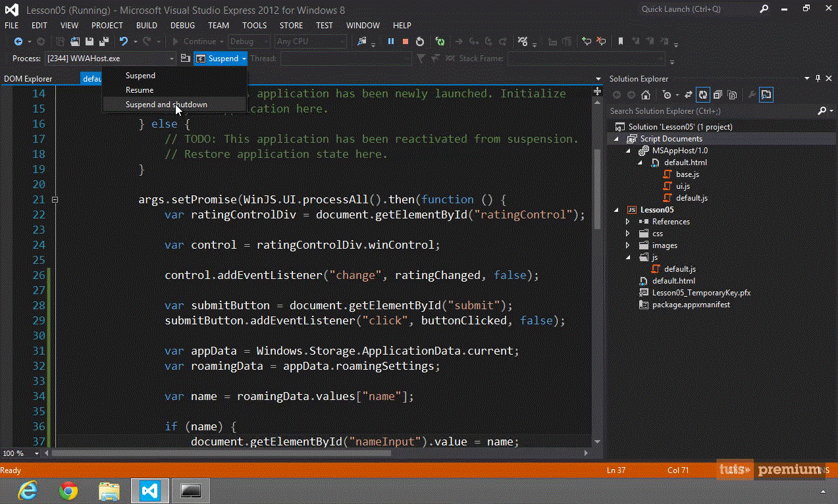Click the Save All toolbar icon

(x=104, y=41)
